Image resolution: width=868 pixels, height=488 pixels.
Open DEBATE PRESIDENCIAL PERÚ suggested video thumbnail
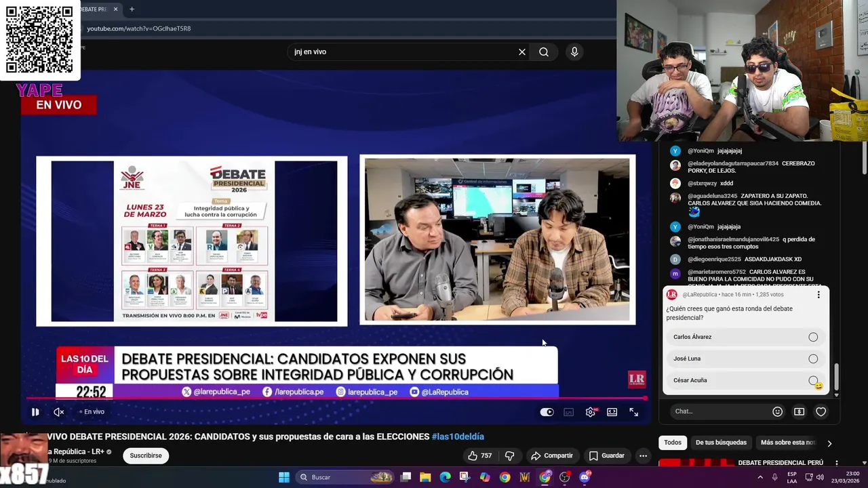tap(696, 463)
